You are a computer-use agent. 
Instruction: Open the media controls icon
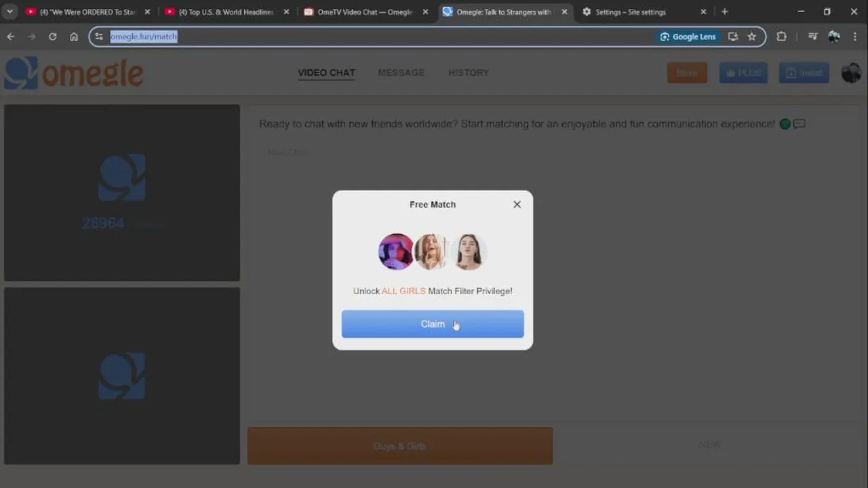point(812,37)
